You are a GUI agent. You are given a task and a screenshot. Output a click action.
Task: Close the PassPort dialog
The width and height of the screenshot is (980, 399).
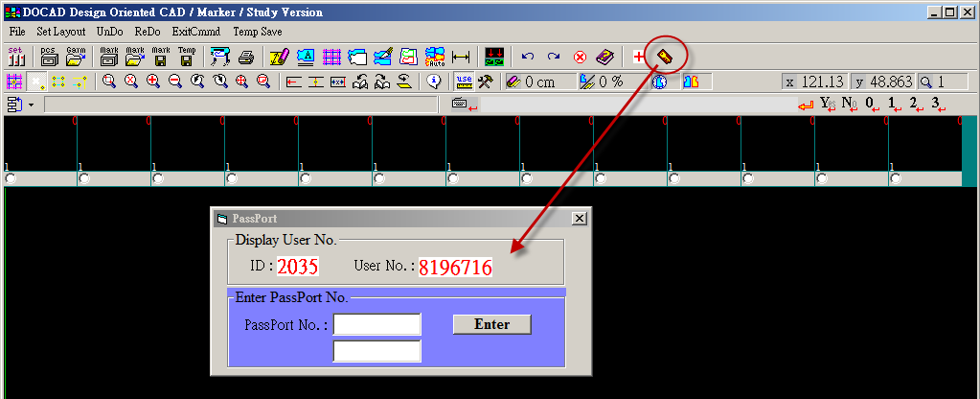tap(580, 219)
